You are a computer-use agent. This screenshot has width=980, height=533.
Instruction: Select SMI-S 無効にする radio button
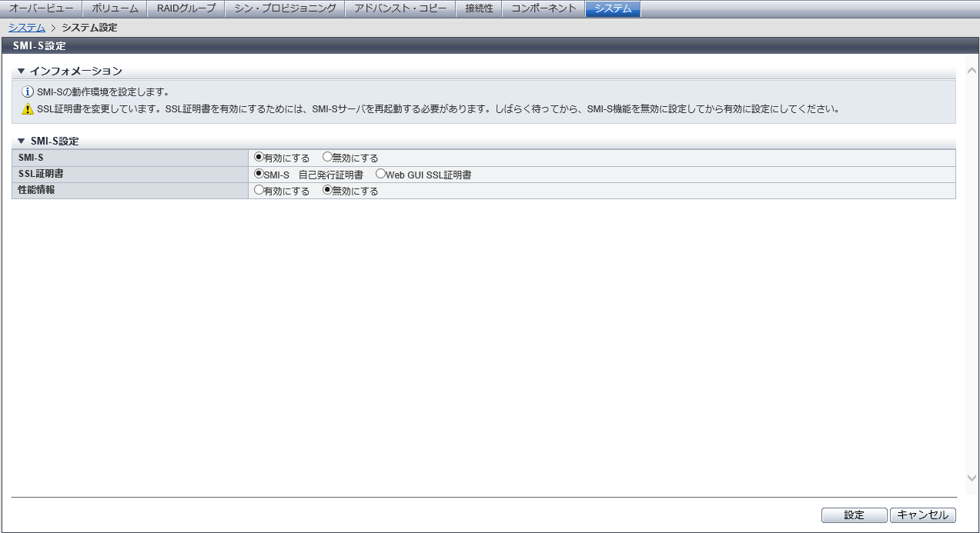(327, 157)
